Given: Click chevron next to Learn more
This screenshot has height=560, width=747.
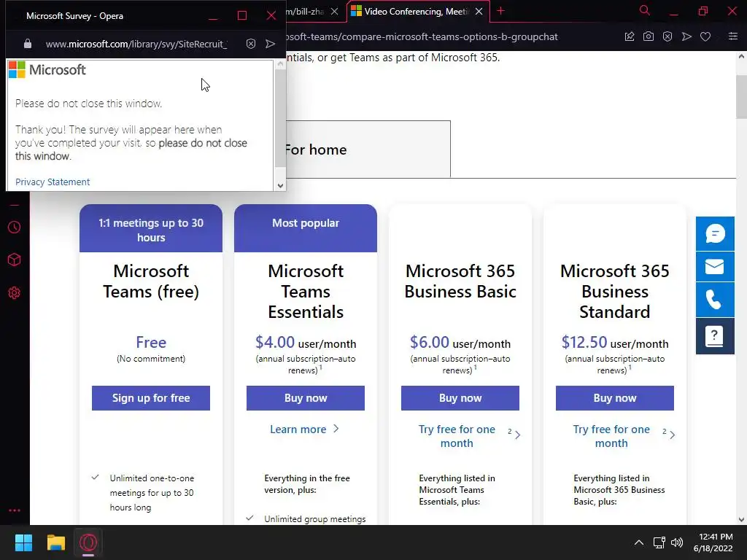Looking at the screenshot, I should click(x=336, y=429).
